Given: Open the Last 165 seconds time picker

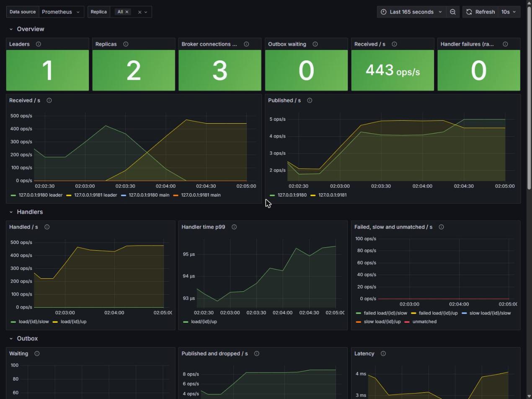Looking at the screenshot, I should tap(411, 12).
